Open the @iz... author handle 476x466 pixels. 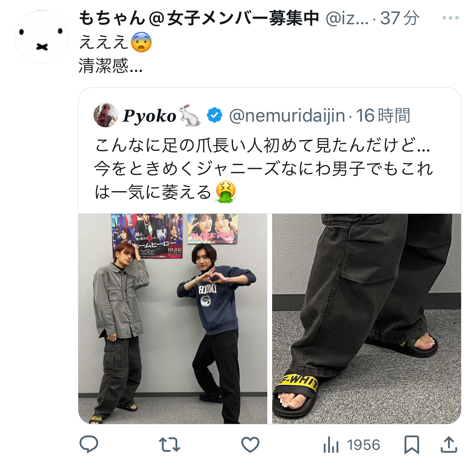tap(347, 18)
